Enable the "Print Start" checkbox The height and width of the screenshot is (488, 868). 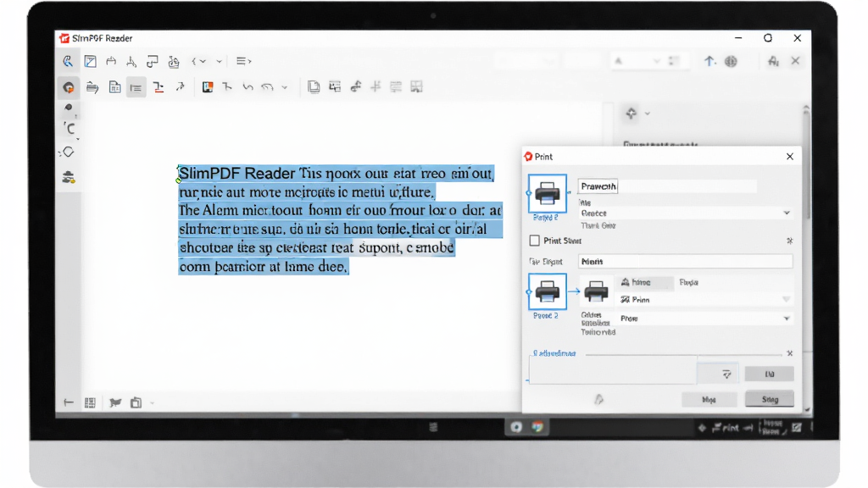click(534, 241)
